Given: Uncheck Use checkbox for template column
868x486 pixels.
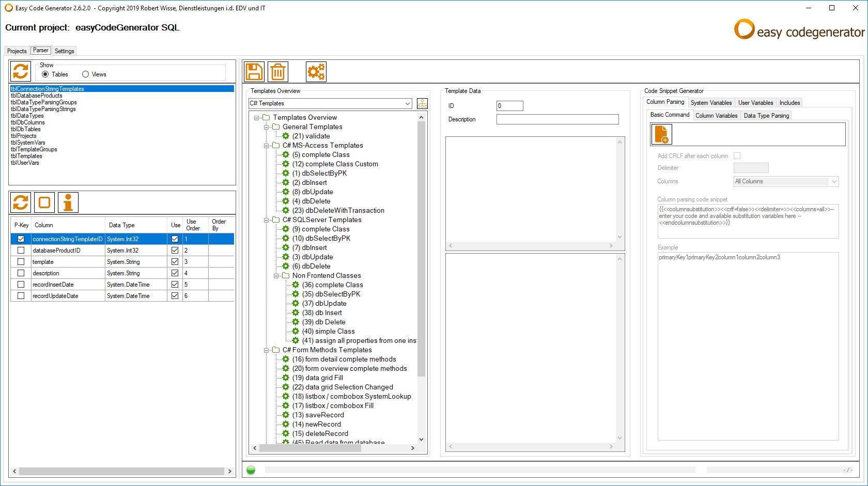Looking at the screenshot, I should [x=175, y=262].
